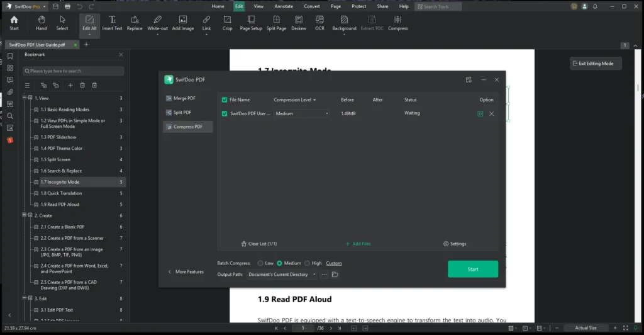
Task: Switch to the Protect menu tab
Action: (x=358, y=6)
